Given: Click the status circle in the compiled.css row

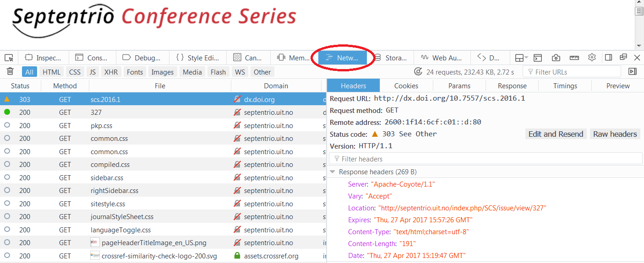Looking at the screenshot, I should (x=7, y=164).
